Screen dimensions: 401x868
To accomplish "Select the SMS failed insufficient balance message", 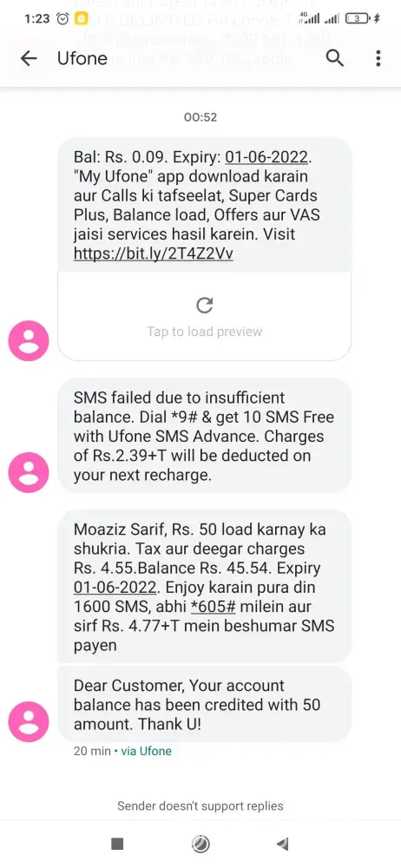I will (x=204, y=436).
